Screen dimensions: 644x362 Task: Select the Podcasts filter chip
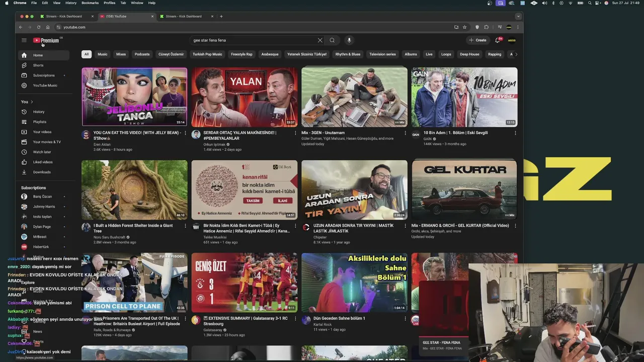tap(142, 54)
